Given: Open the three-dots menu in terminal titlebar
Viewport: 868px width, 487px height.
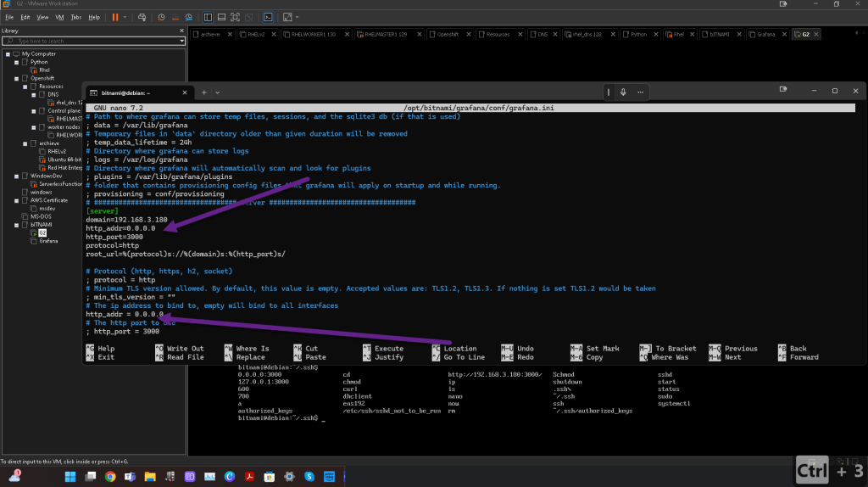Looking at the screenshot, I should (641, 92).
